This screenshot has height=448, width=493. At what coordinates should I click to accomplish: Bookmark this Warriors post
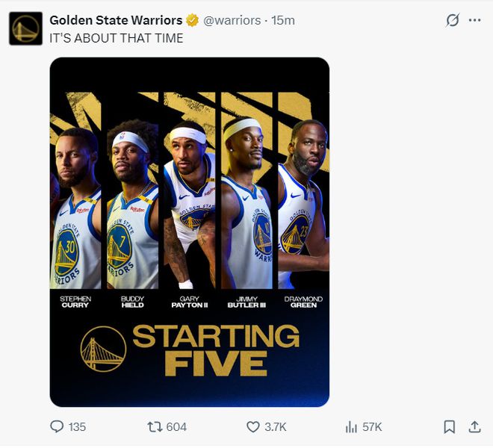[449, 427]
